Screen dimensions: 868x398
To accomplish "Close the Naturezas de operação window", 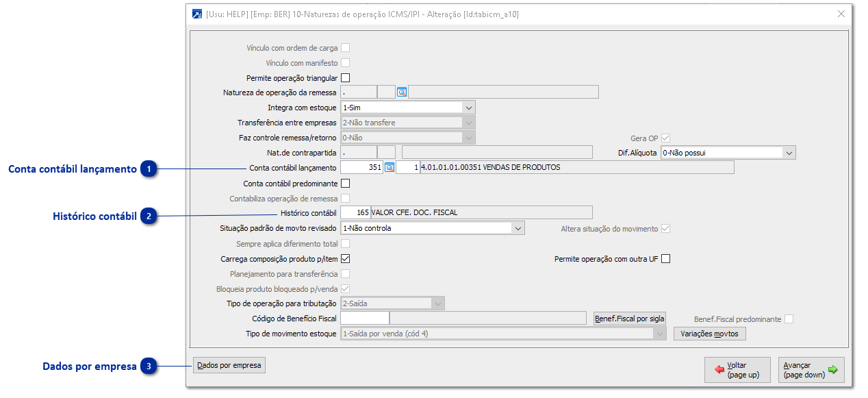I will 841,14.
